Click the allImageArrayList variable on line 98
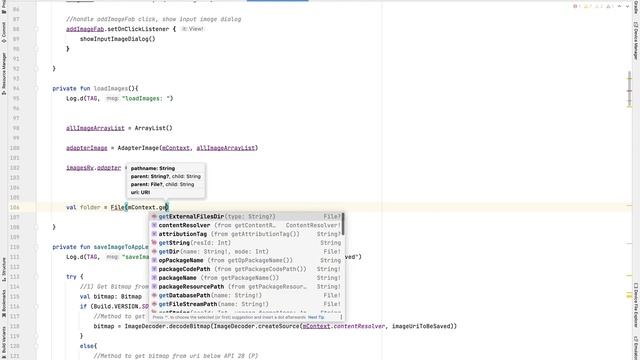 pyautogui.click(x=95, y=128)
